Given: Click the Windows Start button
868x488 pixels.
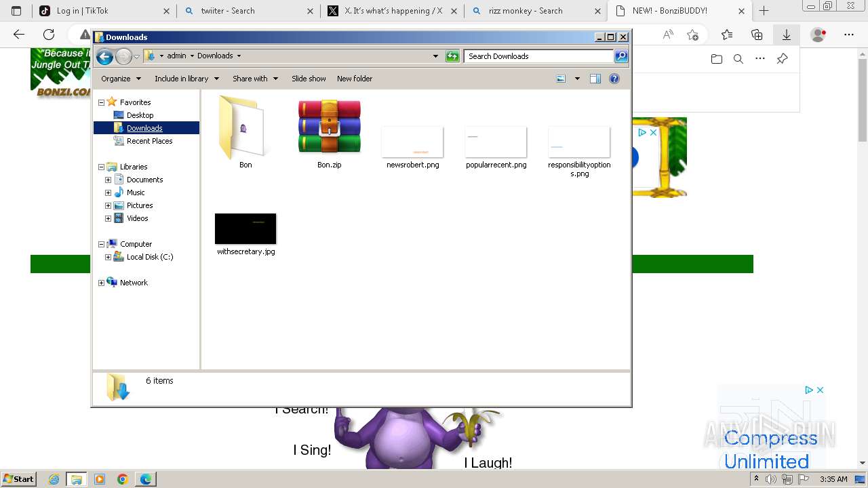Looking at the screenshot, I should pyautogui.click(x=19, y=479).
